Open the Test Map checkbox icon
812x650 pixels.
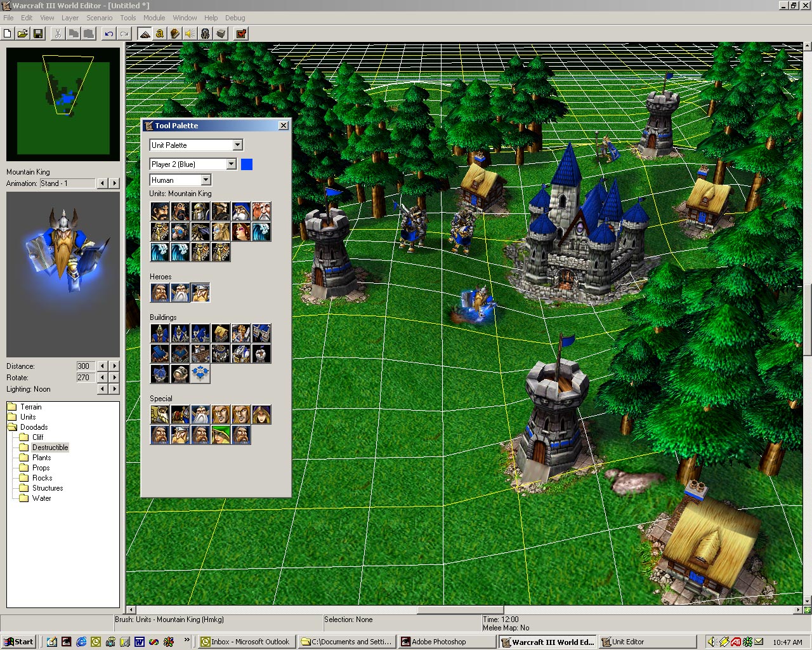click(x=241, y=34)
